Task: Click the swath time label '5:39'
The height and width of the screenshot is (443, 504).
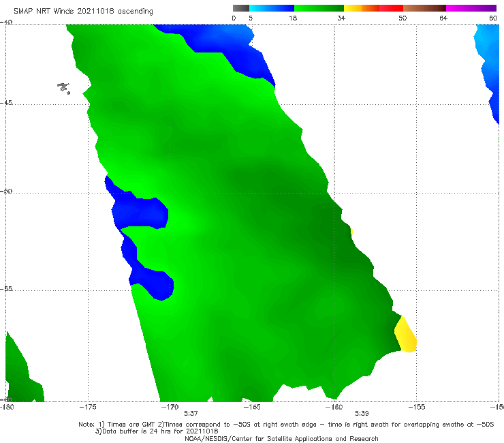Action: click(362, 414)
